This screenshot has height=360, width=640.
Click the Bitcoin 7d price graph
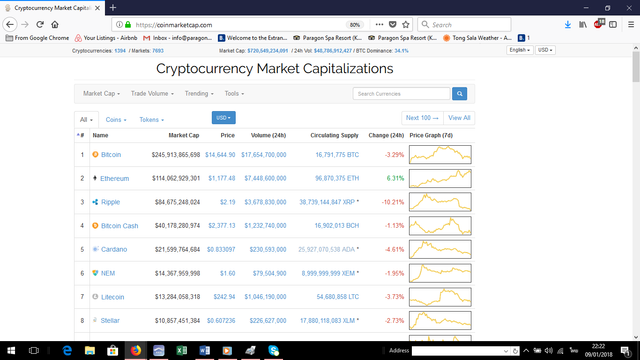coord(440,154)
